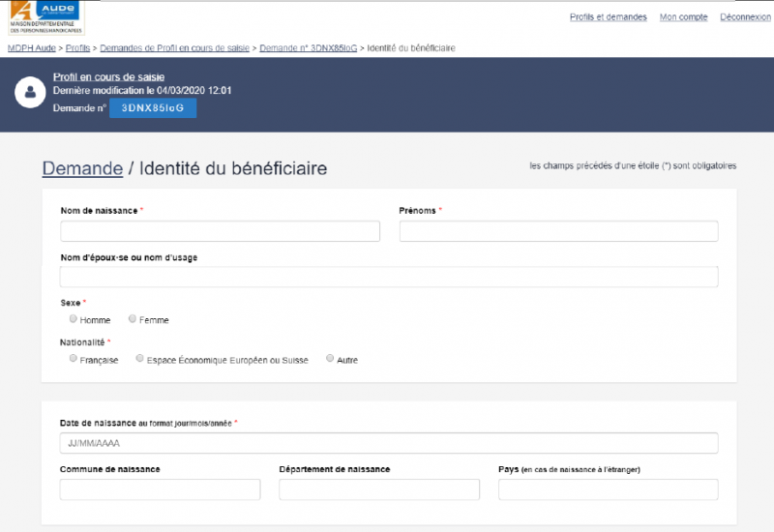
Task: Click the user profile avatar icon
Action: pos(30,92)
